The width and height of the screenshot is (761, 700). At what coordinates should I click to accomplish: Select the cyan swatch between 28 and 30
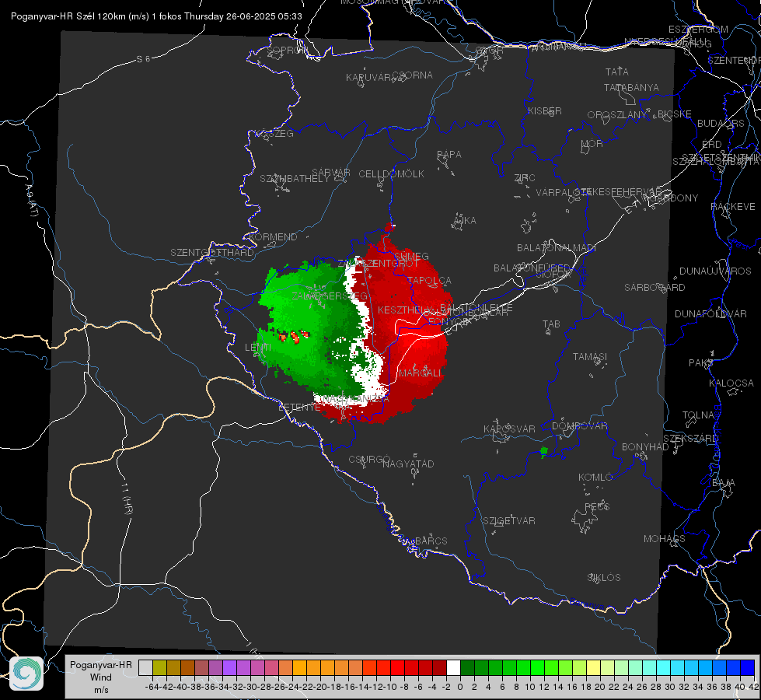click(x=664, y=667)
